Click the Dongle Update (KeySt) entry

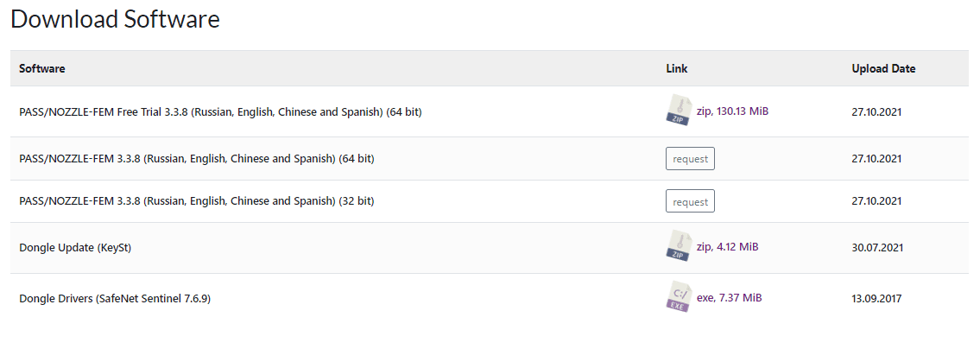(x=75, y=248)
